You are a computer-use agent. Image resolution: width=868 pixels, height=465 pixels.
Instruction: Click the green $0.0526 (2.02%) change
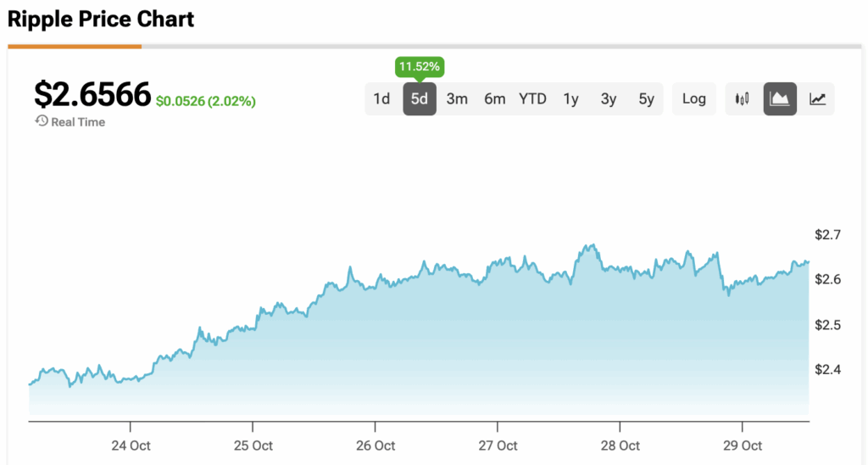[x=206, y=101]
